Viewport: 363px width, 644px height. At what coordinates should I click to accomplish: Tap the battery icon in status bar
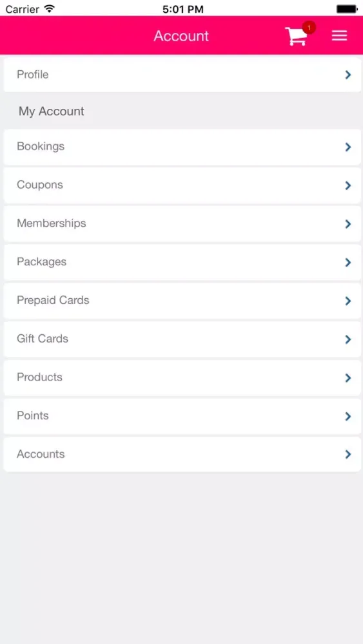click(348, 8)
